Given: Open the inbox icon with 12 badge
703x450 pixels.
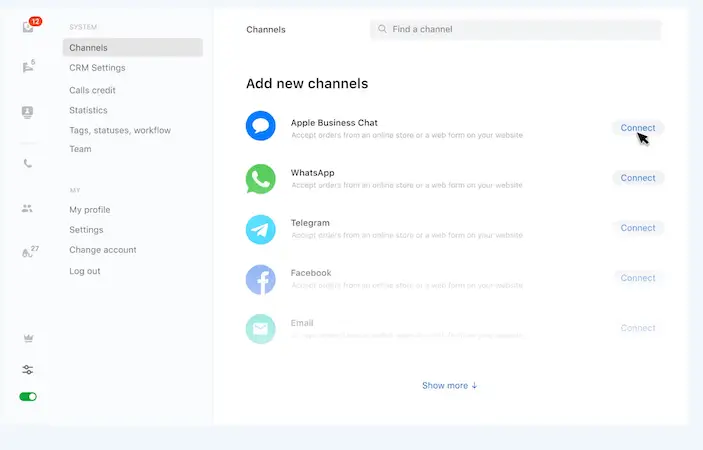Looking at the screenshot, I should (x=30, y=26).
